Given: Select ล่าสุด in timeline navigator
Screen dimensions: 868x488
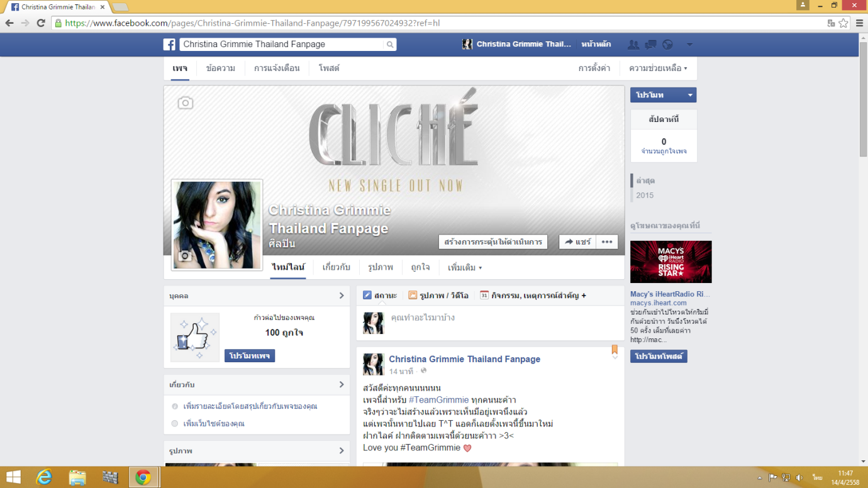Looking at the screenshot, I should pos(645,180).
